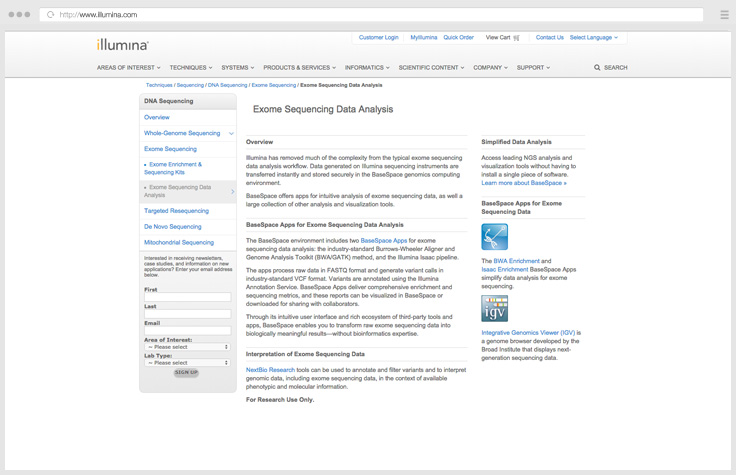Image resolution: width=736 pixels, height=475 pixels.
Task: Click the Email input field
Action: [x=187, y=330]
